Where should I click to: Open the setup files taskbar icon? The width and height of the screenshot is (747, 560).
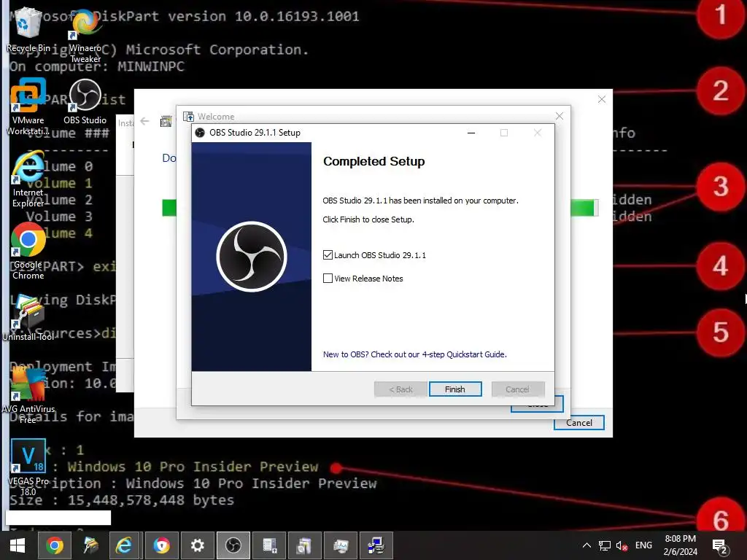point(304,545)
